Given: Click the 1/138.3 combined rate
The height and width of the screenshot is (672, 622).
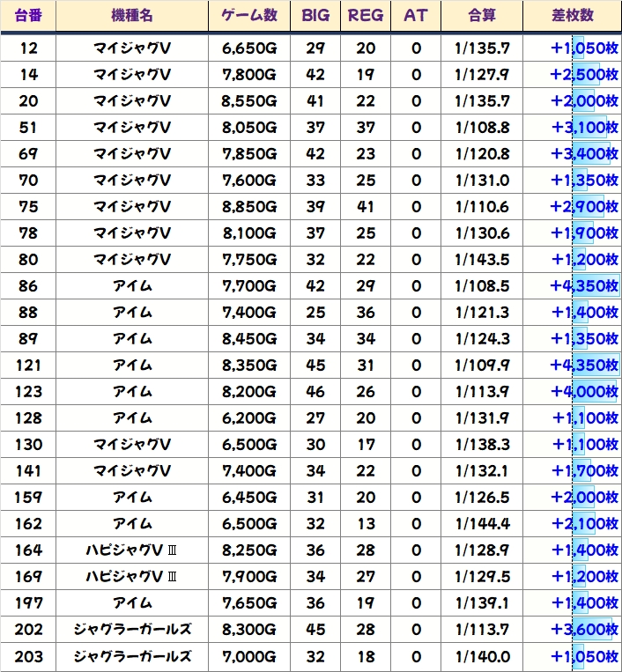Looking at the screenshot, I should (482, 445).
